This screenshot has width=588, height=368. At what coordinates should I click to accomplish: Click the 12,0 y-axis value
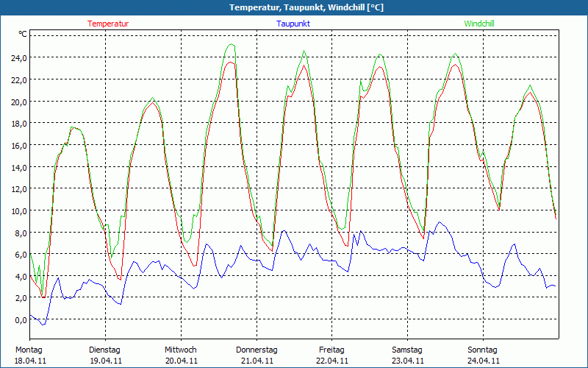(18, 189)
